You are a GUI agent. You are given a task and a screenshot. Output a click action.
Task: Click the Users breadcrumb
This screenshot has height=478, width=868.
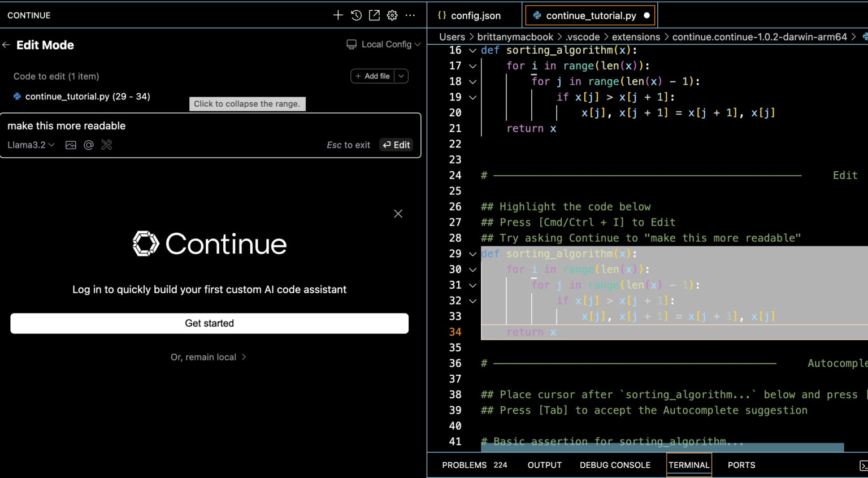452,37
